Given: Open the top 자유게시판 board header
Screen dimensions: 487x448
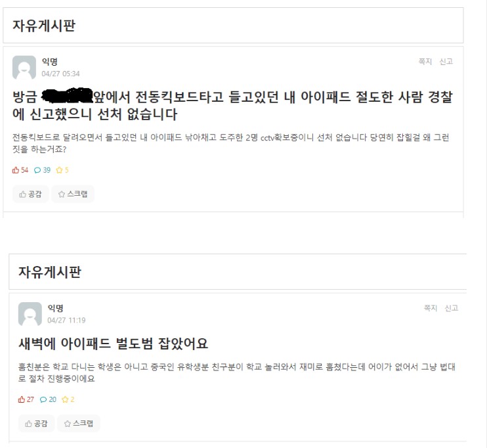Looking at the screenshot, I should click(x=44, y=26).
